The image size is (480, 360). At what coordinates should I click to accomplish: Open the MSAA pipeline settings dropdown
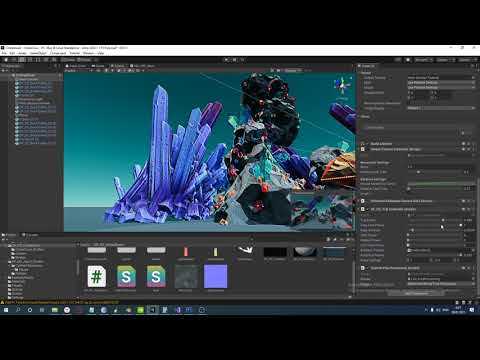pyautogui.click(x=441, y=88)
